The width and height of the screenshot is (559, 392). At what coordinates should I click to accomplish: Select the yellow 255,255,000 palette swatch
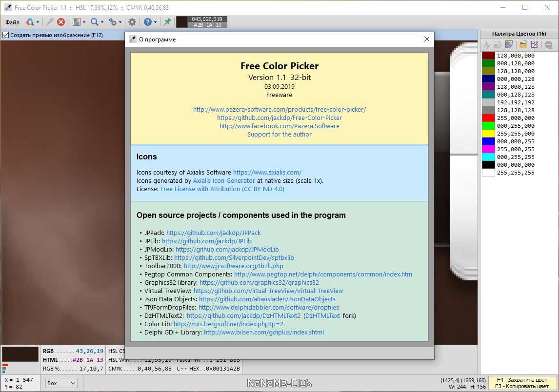coord(488,134)
